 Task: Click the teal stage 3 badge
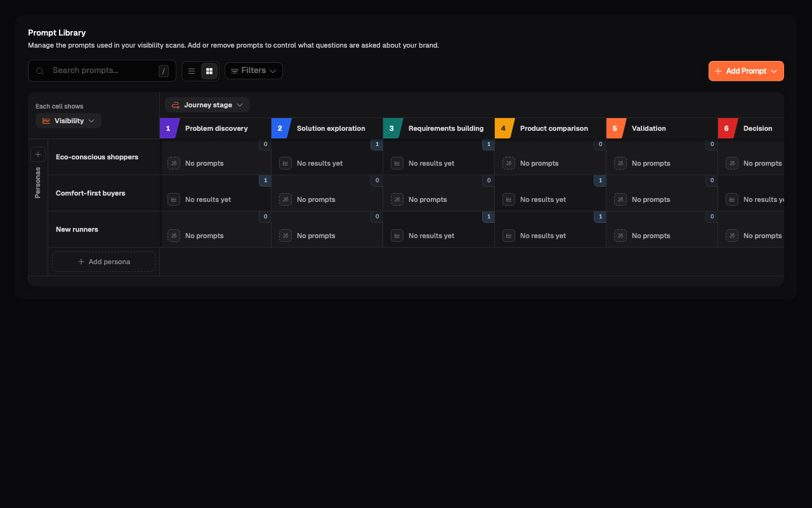[391, 128]
